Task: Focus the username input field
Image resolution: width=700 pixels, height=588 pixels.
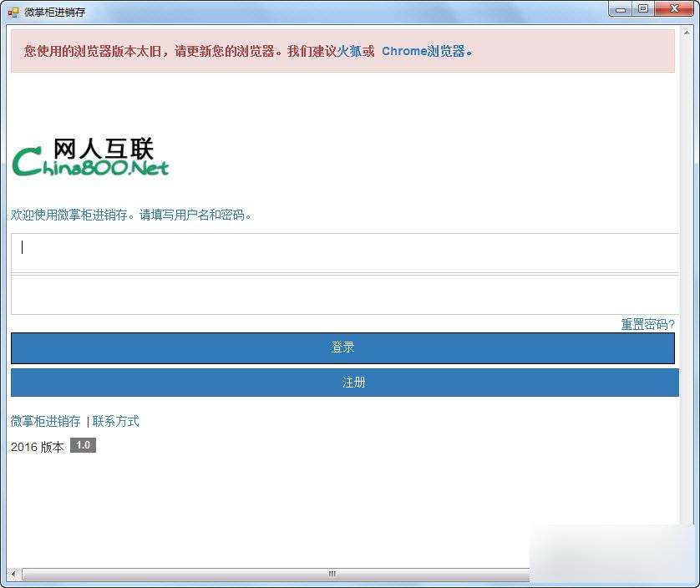Action: [344, 252]
